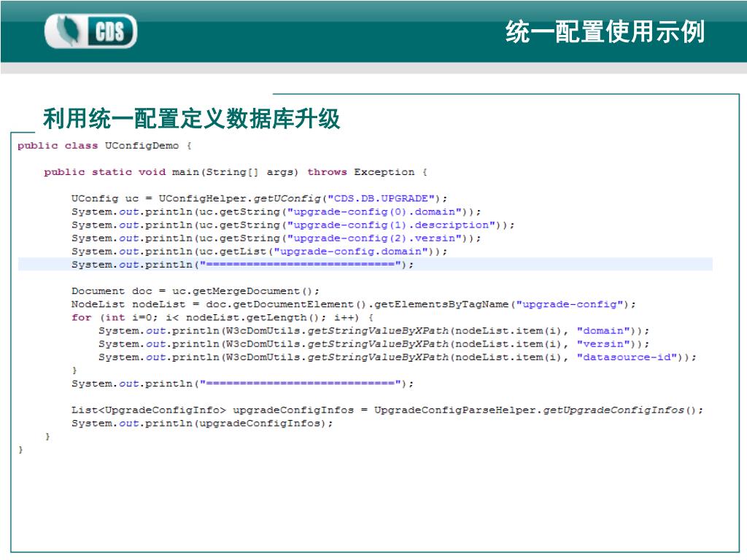Click the getUpgradeConfigInfos() line
The height and width of the screenshot is (560, 747).
pos(387,410)
